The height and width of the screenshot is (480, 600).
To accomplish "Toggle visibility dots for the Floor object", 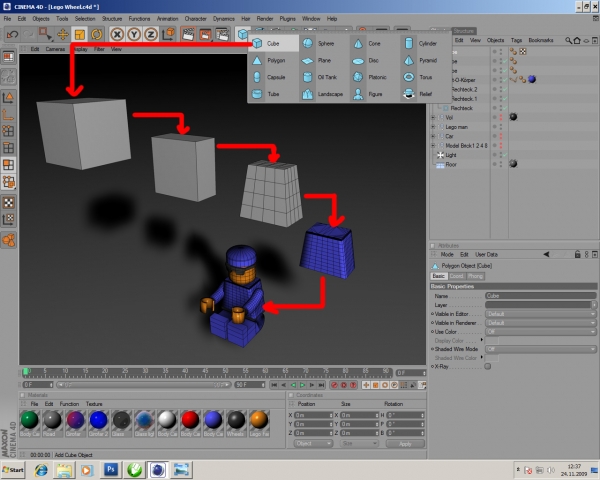I will point(501,164).
